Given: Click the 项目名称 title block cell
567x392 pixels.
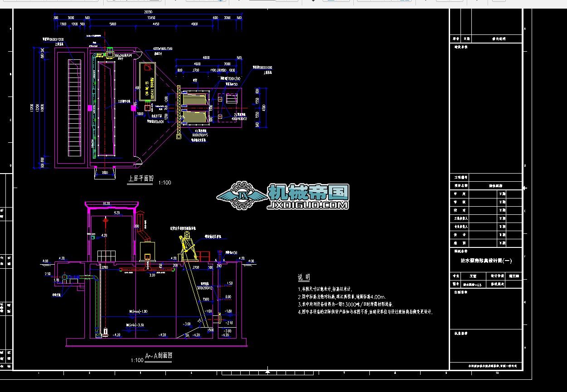Looking at the screenshot, I should (460, 186).
